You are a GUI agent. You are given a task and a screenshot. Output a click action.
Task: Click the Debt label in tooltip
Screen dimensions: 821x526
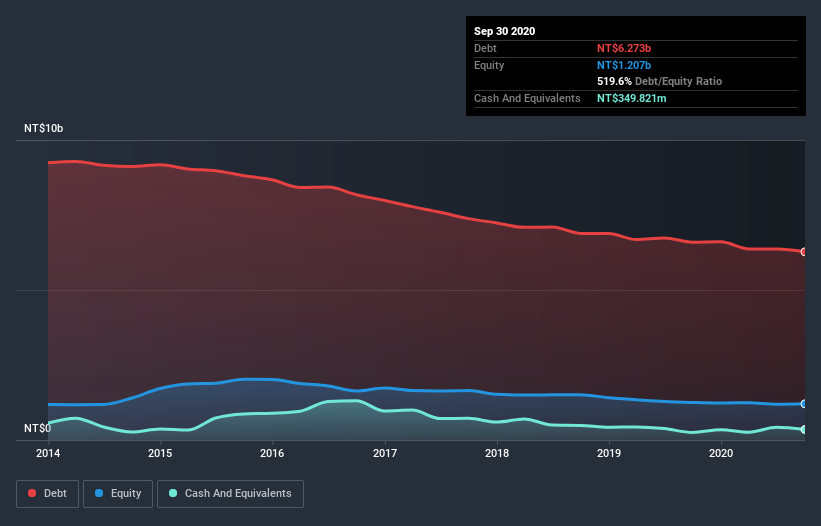[485, 48]
